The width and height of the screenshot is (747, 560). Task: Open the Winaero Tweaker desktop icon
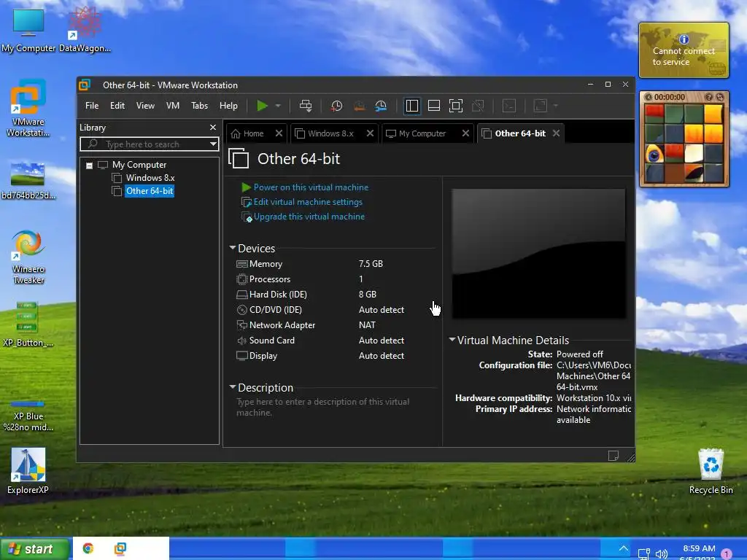(x=28, y=257)
